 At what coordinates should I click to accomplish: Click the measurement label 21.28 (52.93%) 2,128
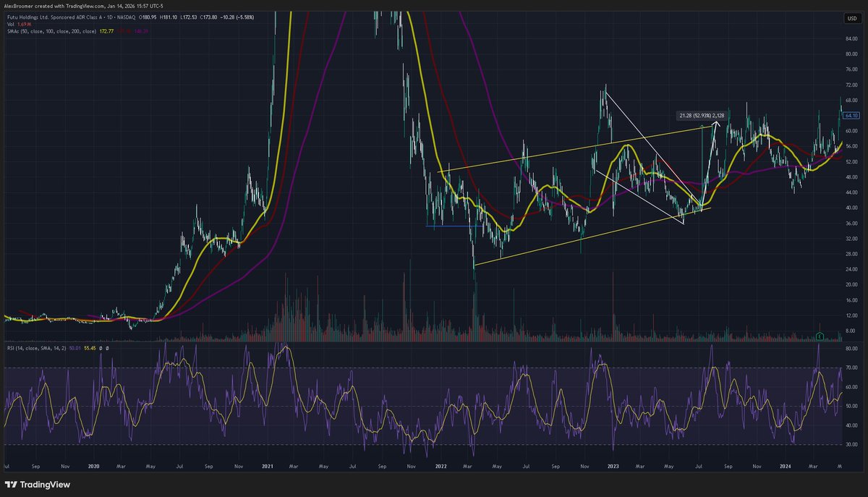702,115
